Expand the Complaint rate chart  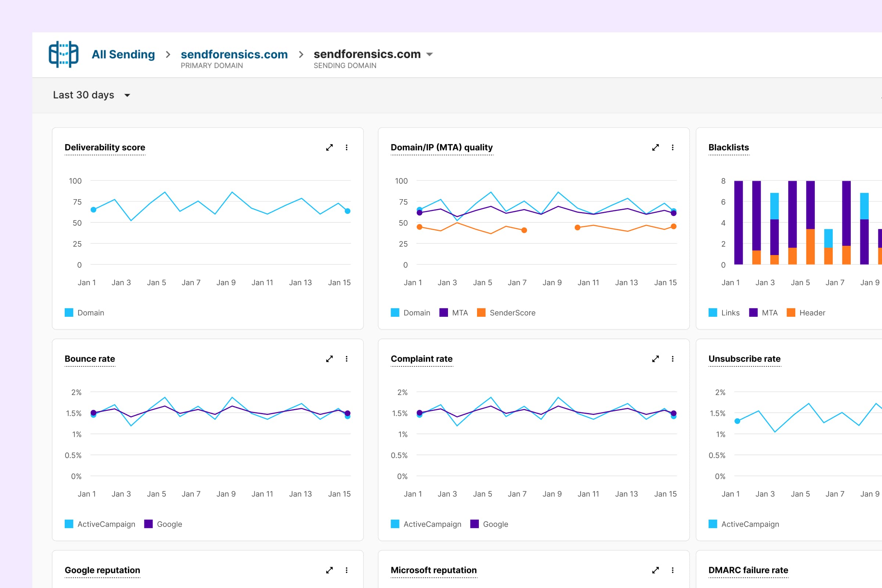tap(655, 359)
